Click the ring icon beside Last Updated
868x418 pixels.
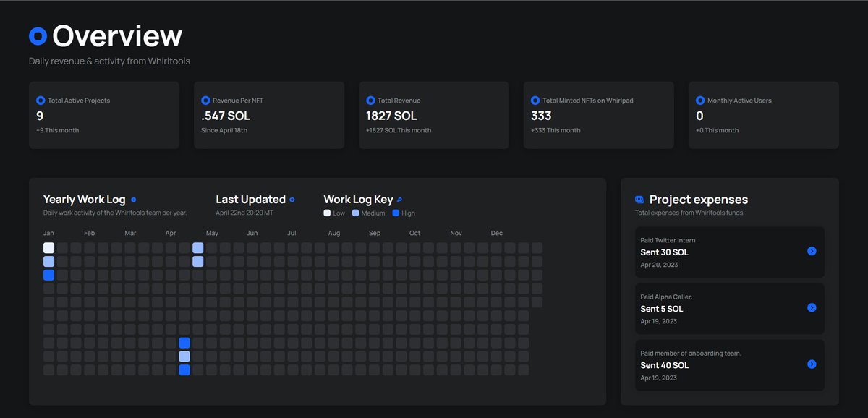click(292, 200)
